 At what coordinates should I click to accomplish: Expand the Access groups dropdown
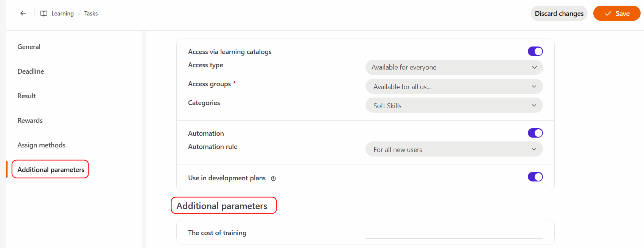pos(454,86)
